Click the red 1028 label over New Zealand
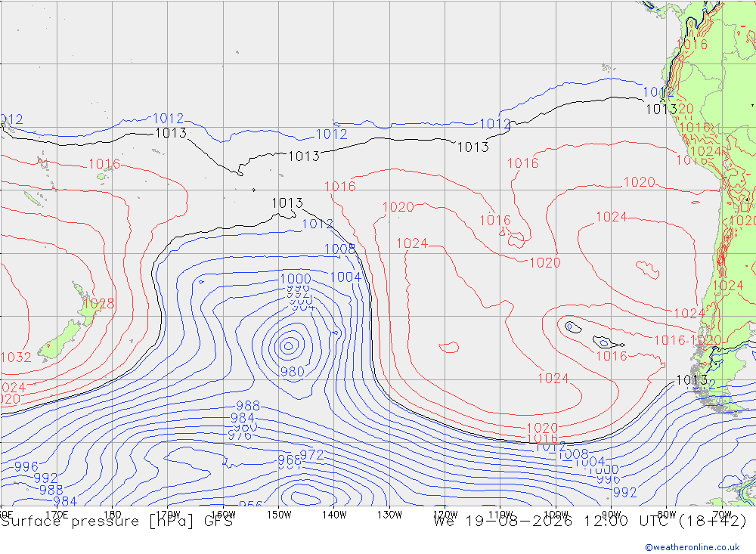 [99, 304]
